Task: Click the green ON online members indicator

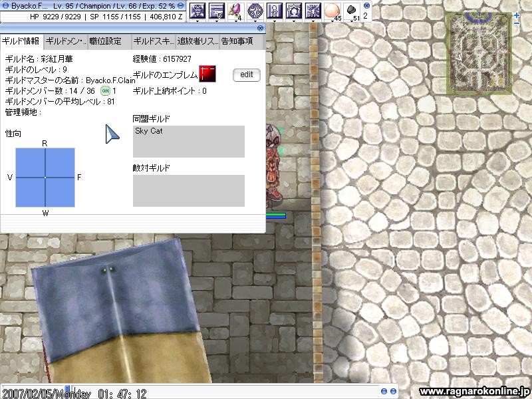Action: 106,91
